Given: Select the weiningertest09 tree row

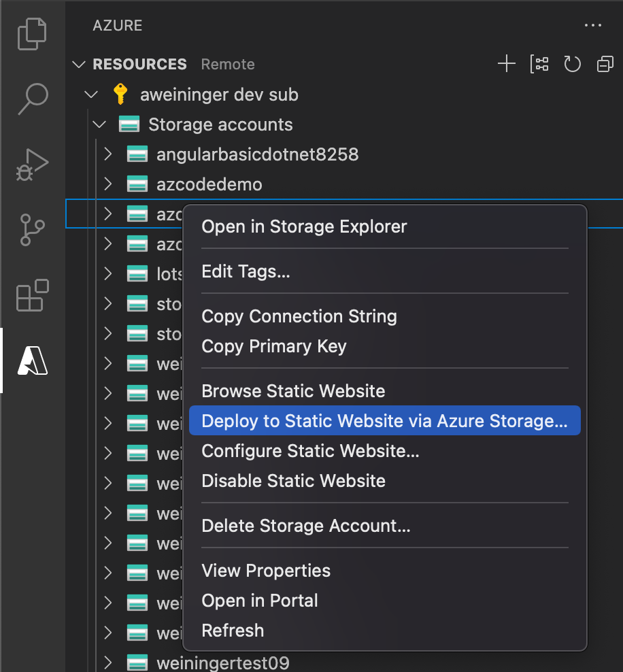Looking at the screenshot, I should (344, 662).
